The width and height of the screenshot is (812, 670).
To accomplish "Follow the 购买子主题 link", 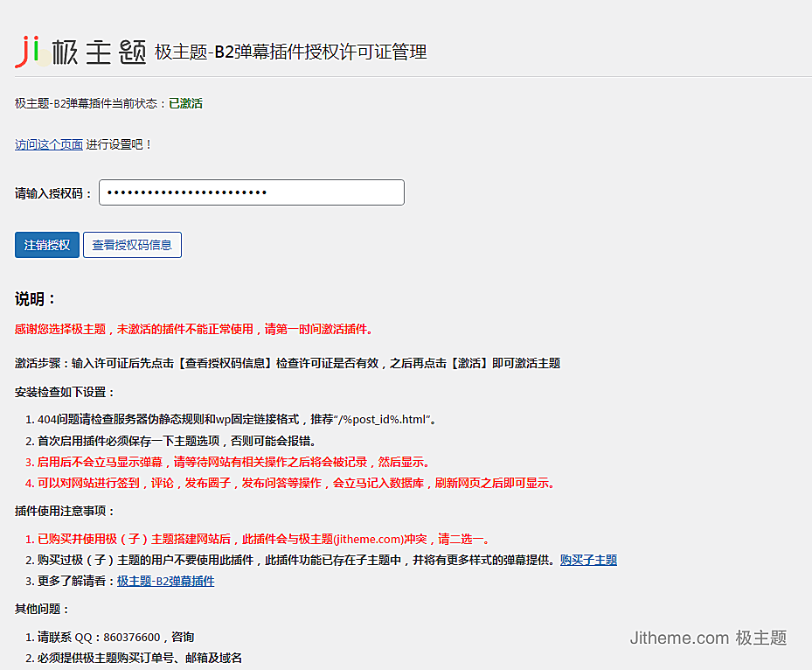I will click(588, 560).
